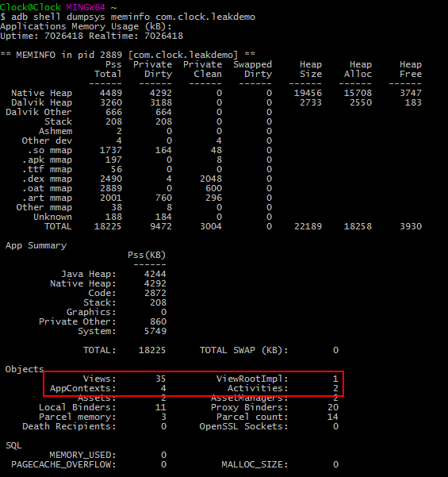
Task: Click the '.art mmap' row label
Action: coord(47,198)
